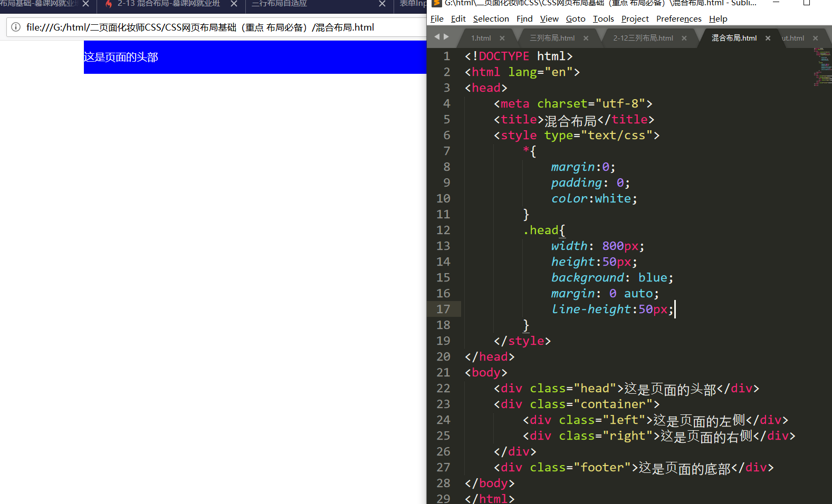Go to the previous tab with the left arrow in Sublime
832x504 pixels.
[x=437, y=37]
